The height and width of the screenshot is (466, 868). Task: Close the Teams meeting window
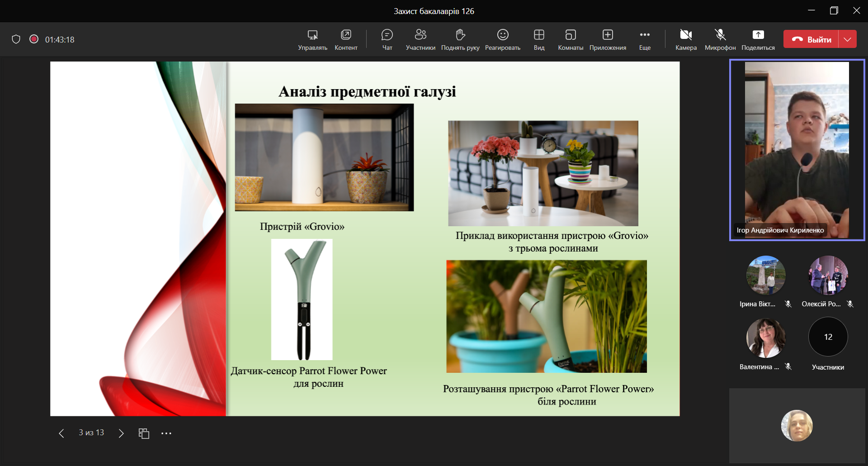pyautogui.click(x=857, y=10)
